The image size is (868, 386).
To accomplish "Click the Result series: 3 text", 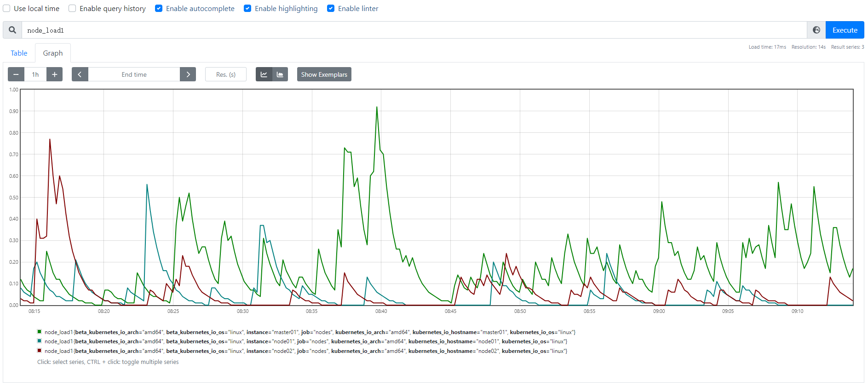I will (847, 47).
